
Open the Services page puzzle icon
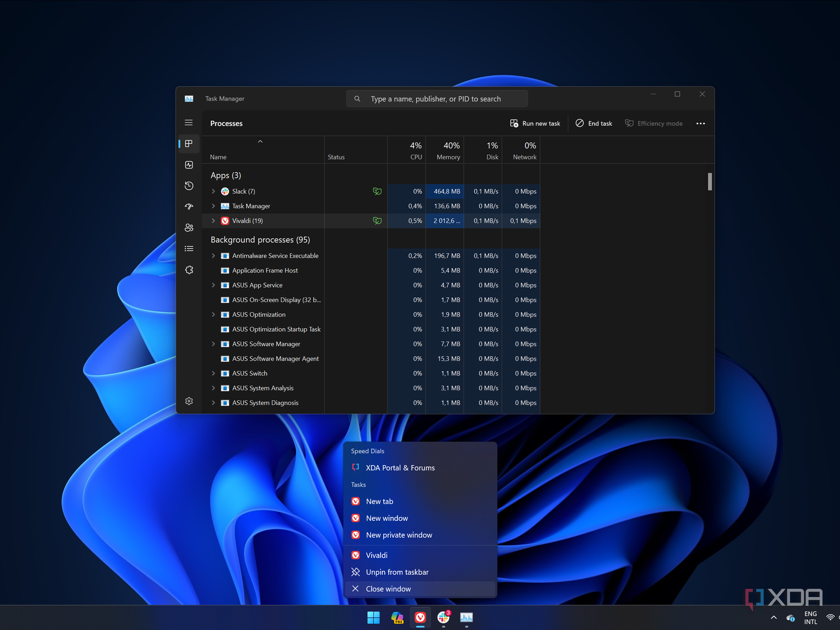189,270
